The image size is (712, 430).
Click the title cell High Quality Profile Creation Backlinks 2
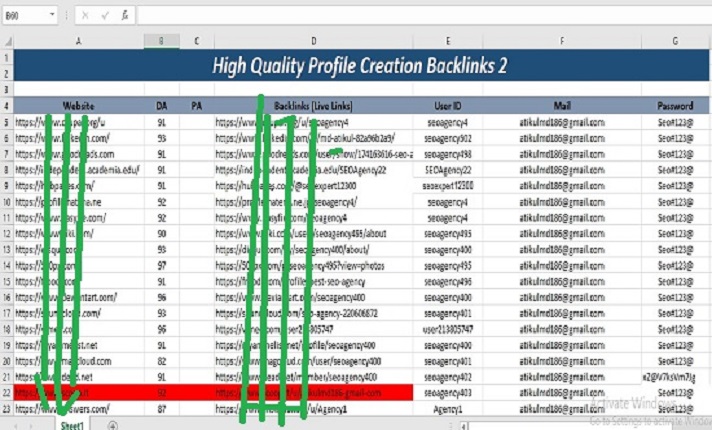[360, 66]
